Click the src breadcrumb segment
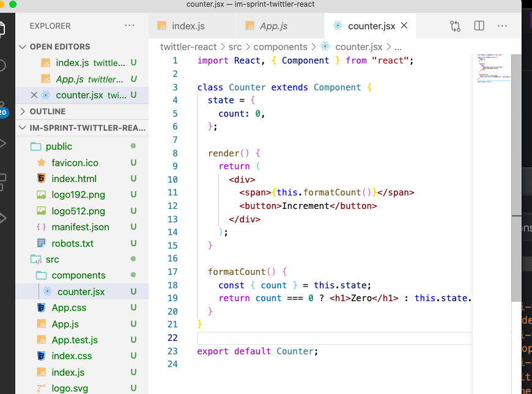 pos(235,47)
